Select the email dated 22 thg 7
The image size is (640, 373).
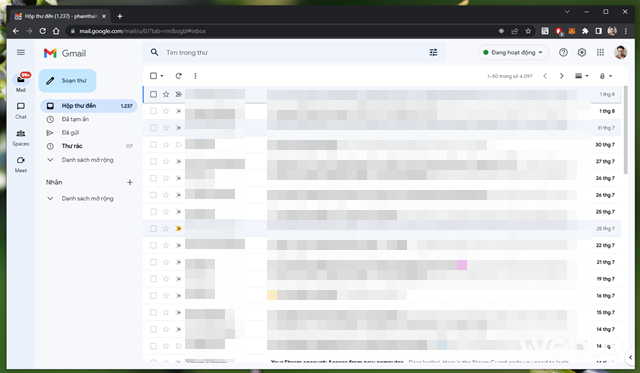(153, 245)
